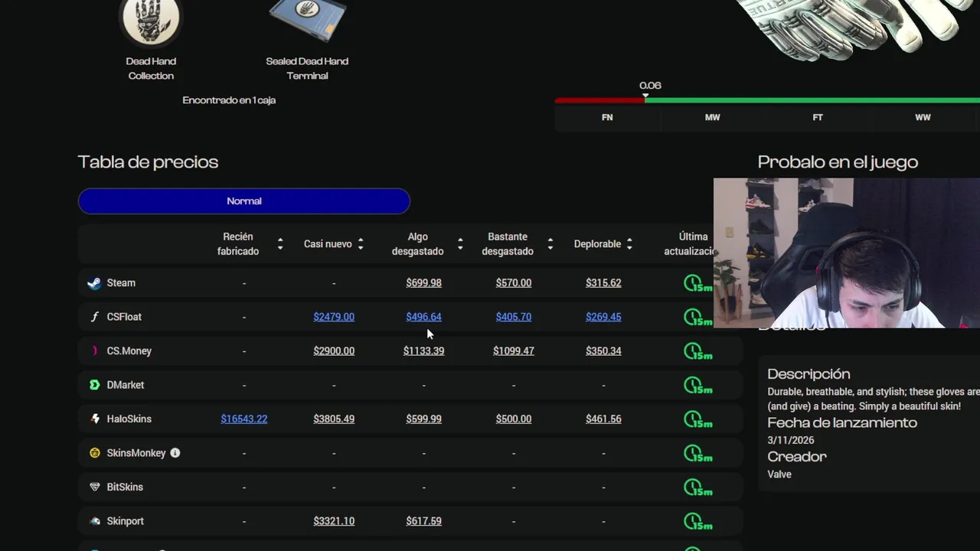Click the streamer webcam overlay
Viewport: 980px width, 551px height.
tap(847, 253)
